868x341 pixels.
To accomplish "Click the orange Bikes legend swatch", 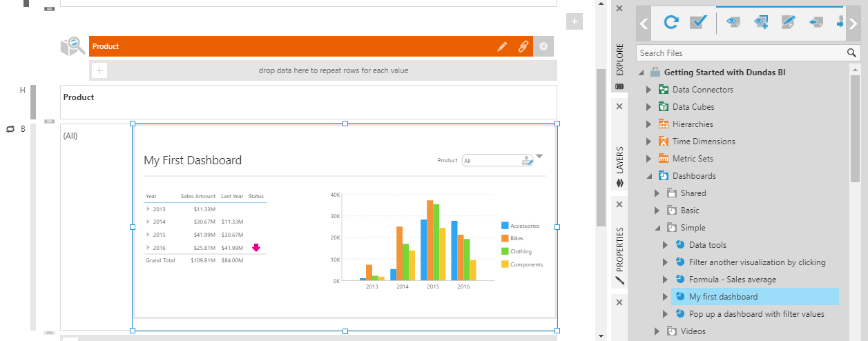I will [x=505, y=238].
